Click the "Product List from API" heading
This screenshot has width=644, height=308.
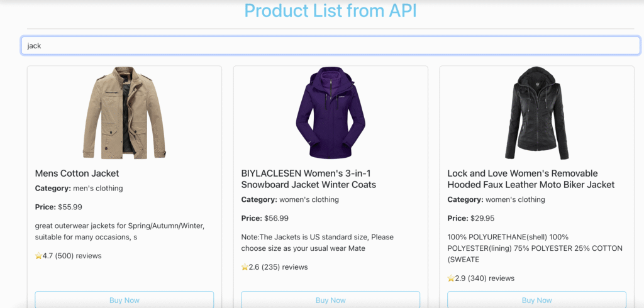click(330, 11)
